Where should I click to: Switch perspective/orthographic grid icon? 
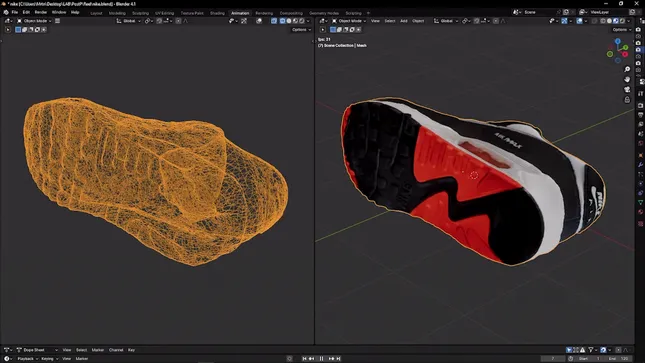pyautogui.click(x=627, y=100)
